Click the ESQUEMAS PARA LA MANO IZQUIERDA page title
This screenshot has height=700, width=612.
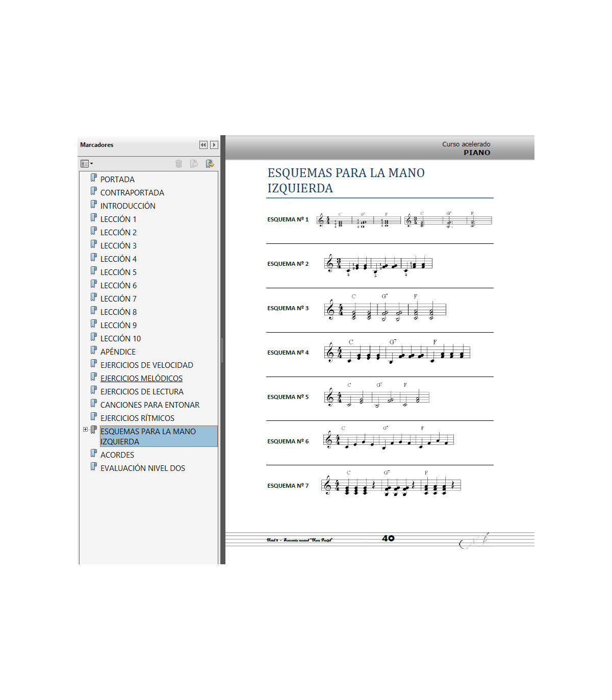pos(346,181)
